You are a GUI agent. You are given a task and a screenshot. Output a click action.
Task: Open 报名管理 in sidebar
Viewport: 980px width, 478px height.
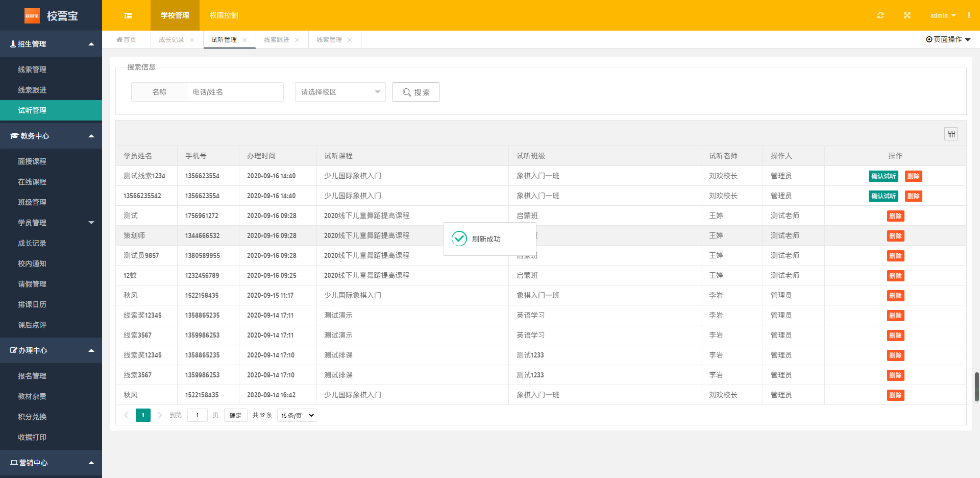click(x=51, y=376)
